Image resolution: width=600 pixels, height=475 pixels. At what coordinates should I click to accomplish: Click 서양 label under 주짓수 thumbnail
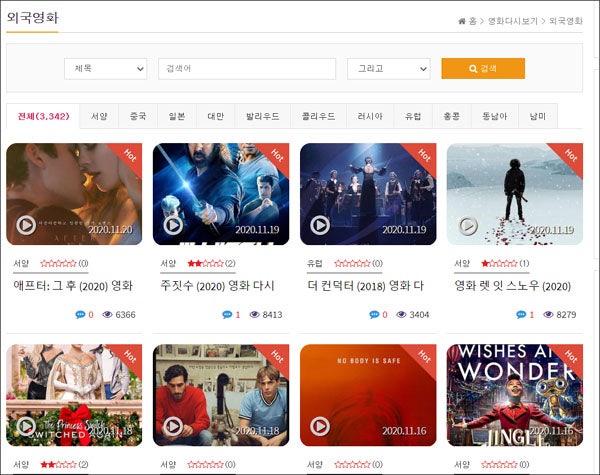point(168,263)
